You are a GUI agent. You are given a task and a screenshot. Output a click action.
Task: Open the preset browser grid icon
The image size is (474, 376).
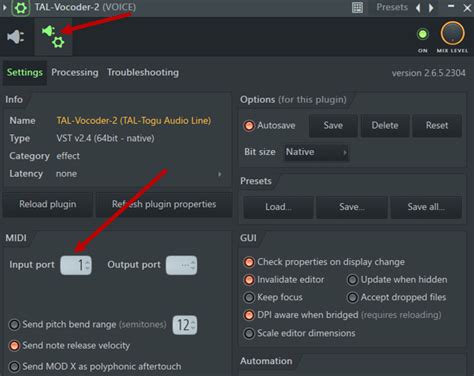point(357,7)
